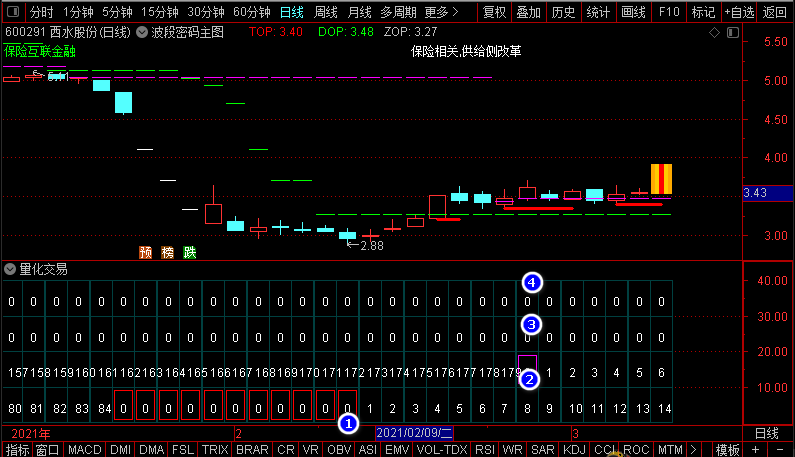Show more indicator tabs using the right arrow

click(x=693, y=450)
